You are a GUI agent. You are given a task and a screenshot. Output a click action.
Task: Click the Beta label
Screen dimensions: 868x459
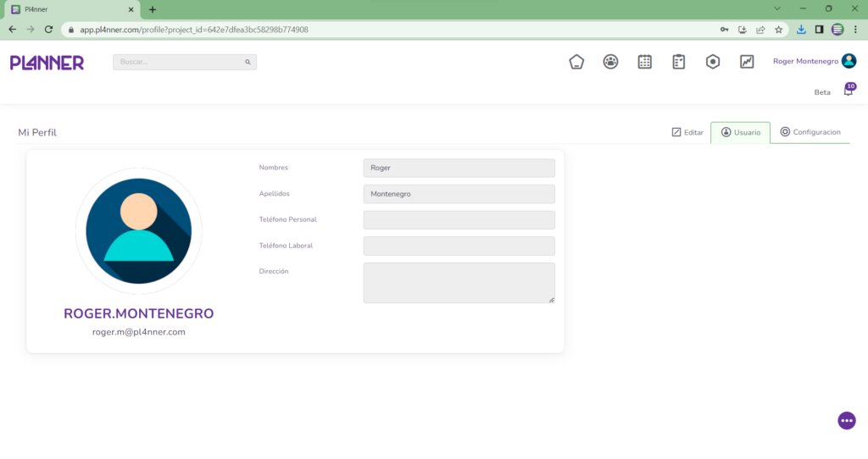[x=822, y=92]
